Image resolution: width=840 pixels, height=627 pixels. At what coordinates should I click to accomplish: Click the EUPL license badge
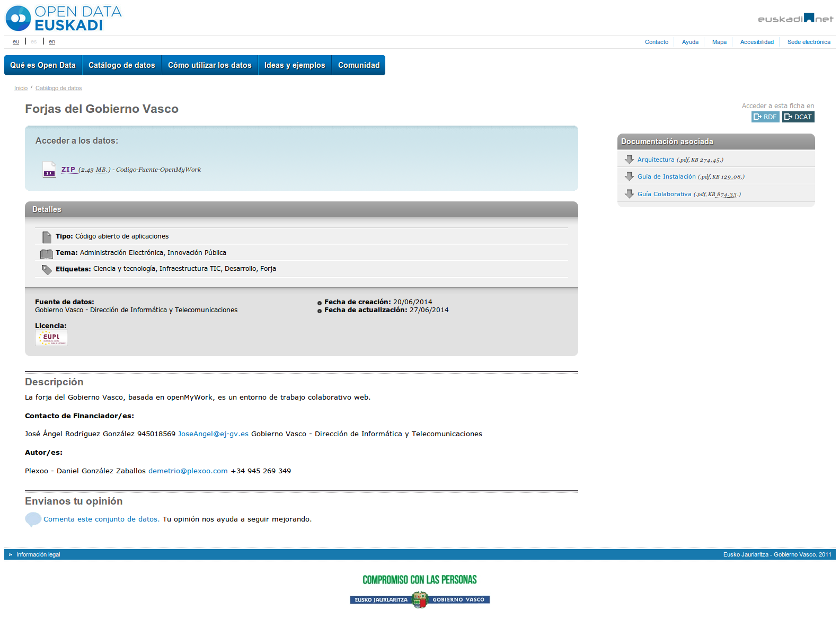[x=51, y=338]
